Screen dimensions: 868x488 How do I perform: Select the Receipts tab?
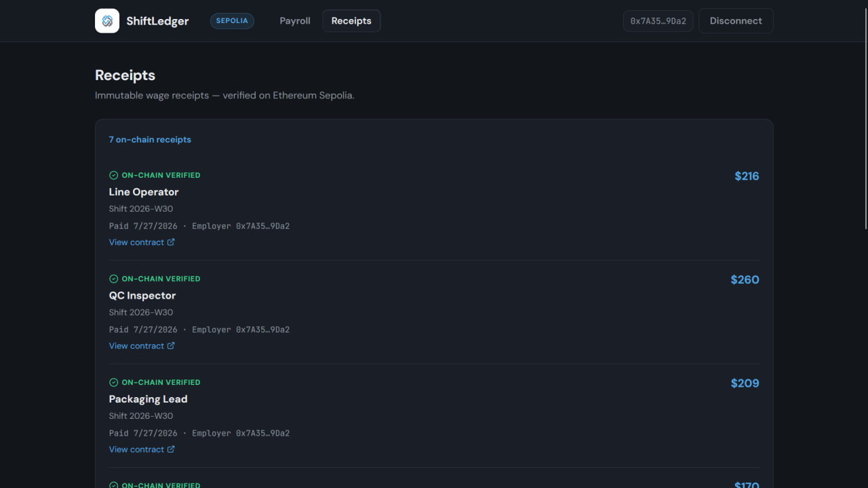pyautogui.click(x=351, y=21)
